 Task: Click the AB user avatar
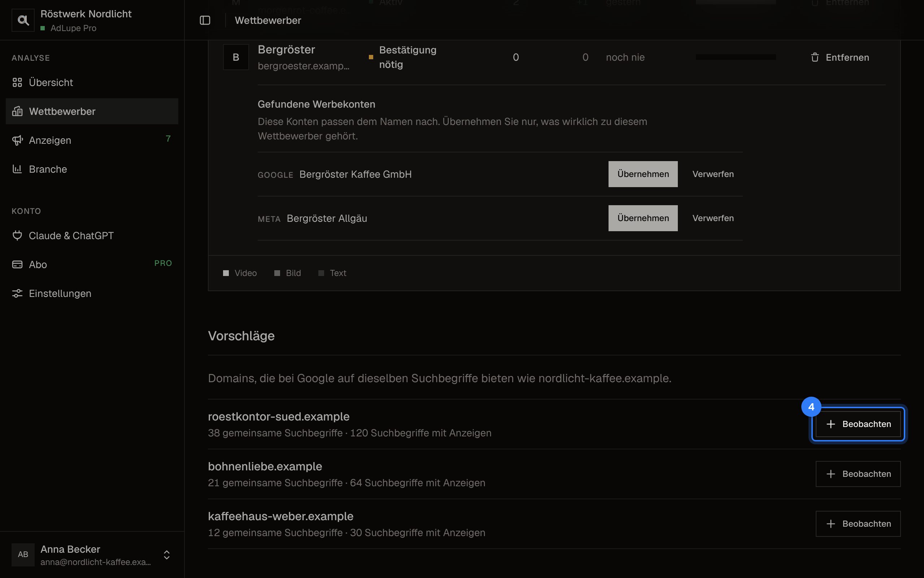pyautogui.click(x=23, y=554)
